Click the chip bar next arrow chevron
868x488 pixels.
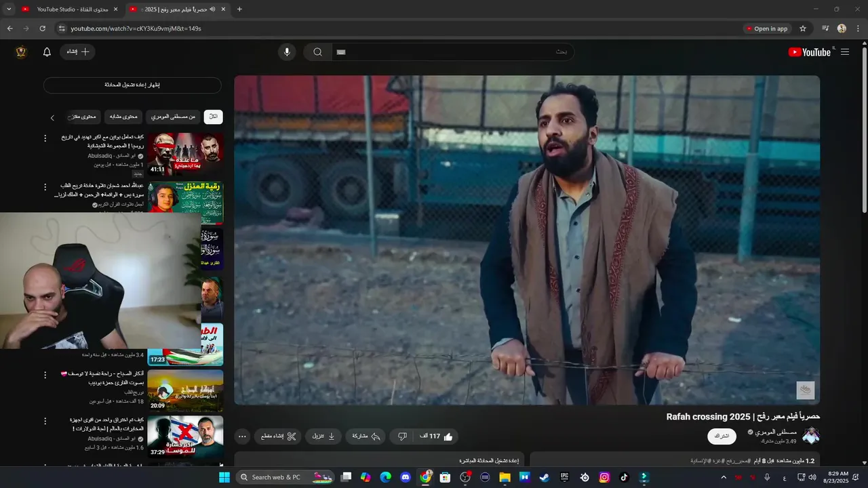(52, 117)
